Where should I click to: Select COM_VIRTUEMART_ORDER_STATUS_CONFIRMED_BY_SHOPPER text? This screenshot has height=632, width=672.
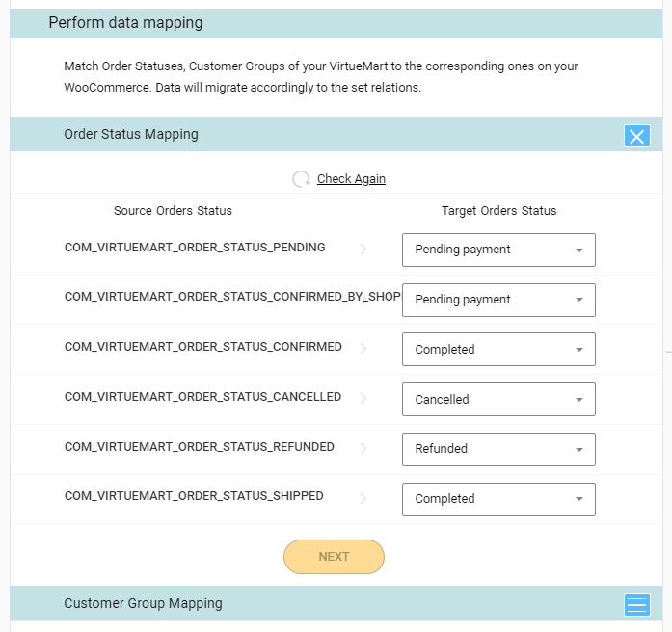click(x=232, y=297)
